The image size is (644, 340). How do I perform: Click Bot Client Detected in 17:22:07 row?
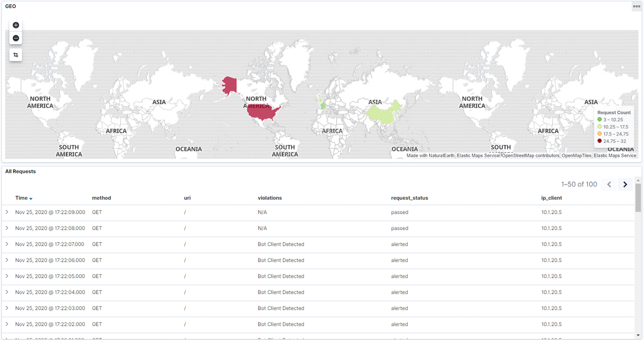click(281, 244)
